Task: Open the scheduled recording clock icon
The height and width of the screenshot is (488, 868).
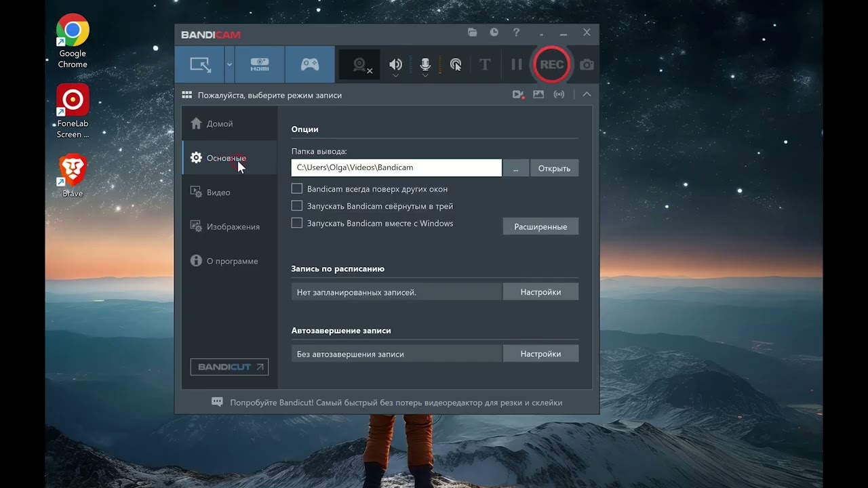Action: (x=494, y=32)
